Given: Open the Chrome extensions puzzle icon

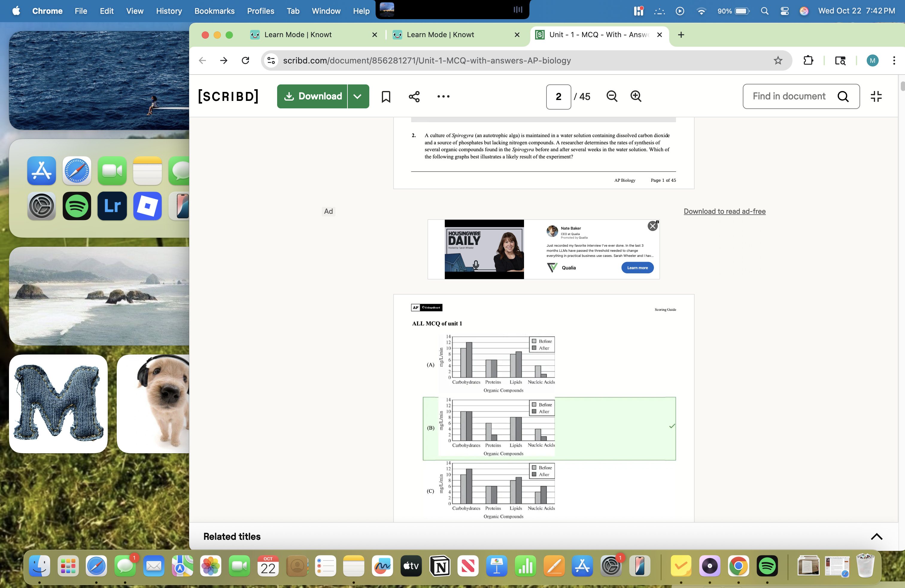Looking at the screenshot, I should pos(808,60).
